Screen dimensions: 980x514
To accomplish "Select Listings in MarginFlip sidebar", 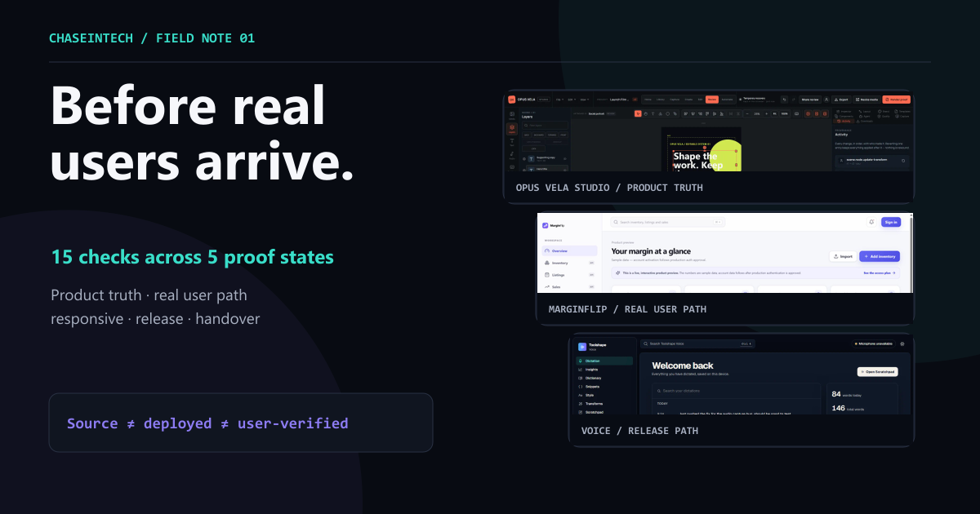I will click(569, 275).
